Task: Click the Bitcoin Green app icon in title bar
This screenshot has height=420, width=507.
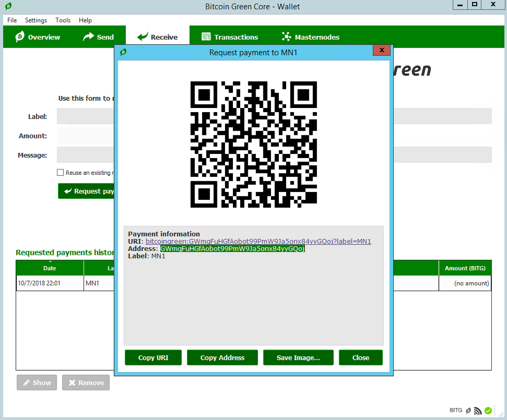Action: click(8, 6)
